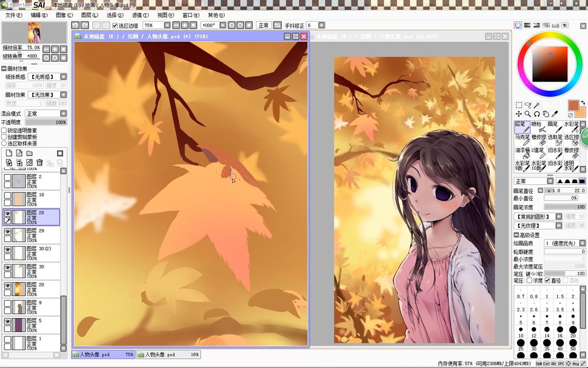Adjust the 画笔浓度 brush density slider
This screenshot has width=588, height=368.
point(564,207)
